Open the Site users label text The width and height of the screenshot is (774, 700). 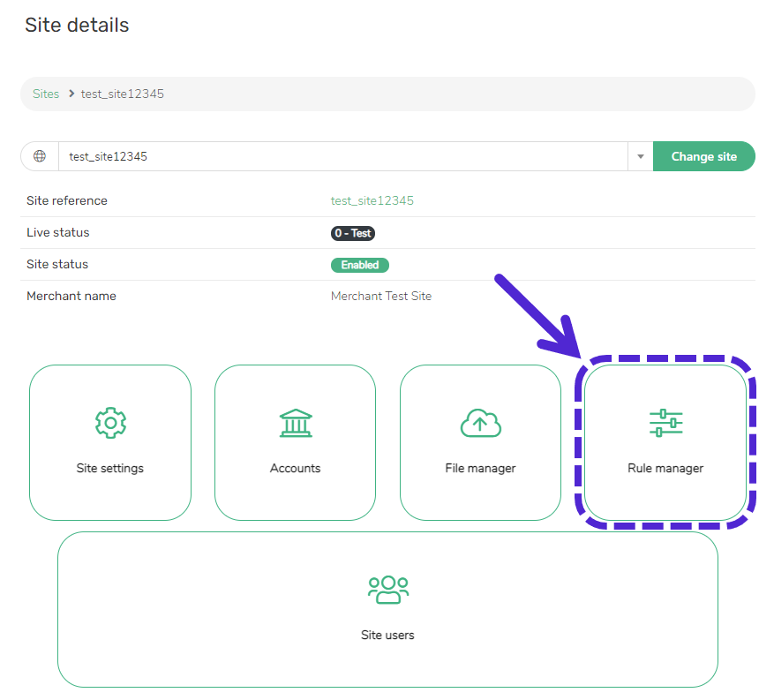click(387, 635)
